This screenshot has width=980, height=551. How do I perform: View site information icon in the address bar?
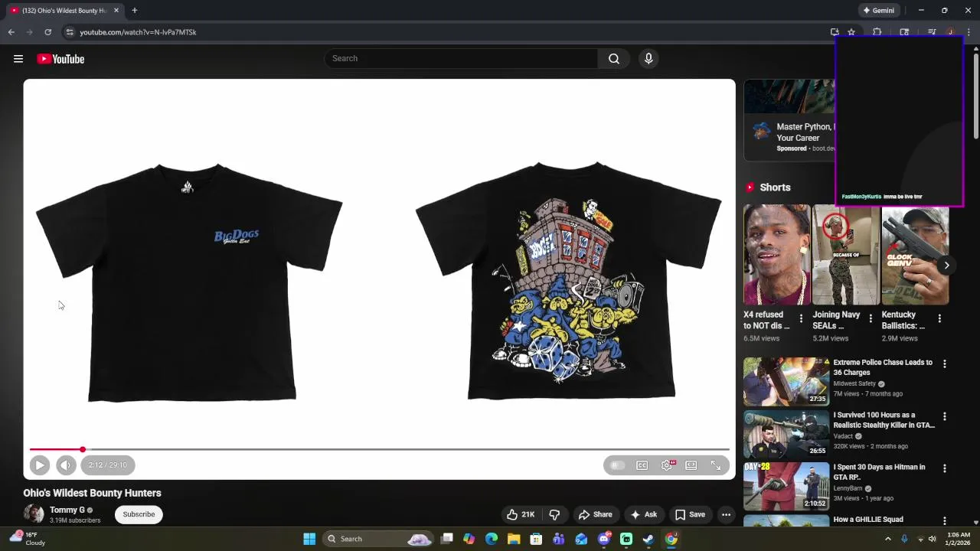point(70,32)
